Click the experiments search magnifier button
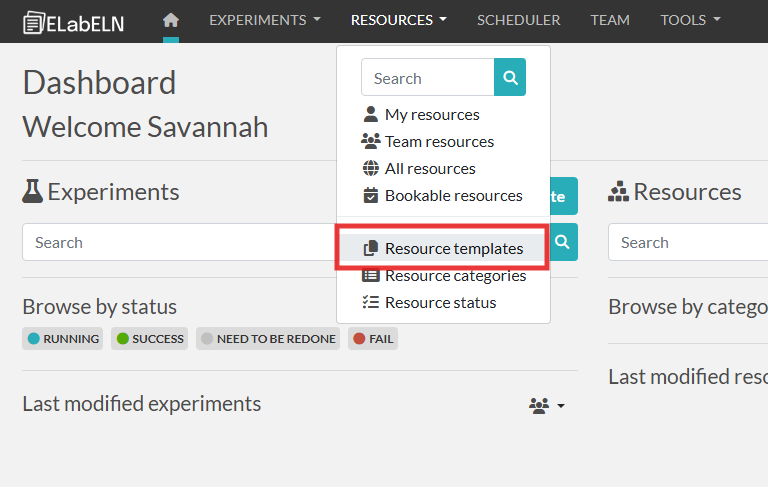Image resolution: width=768 pixels, height=487 pixels. [563, 242]
